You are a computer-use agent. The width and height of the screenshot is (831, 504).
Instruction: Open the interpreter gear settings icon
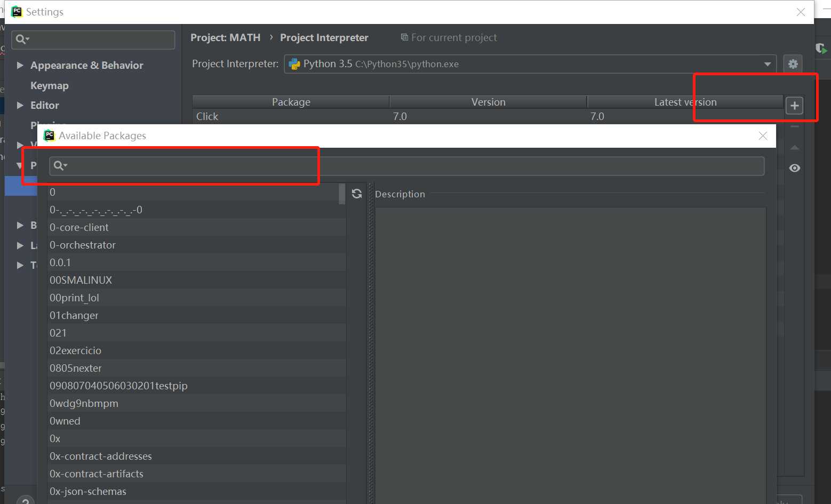point(793,64)
